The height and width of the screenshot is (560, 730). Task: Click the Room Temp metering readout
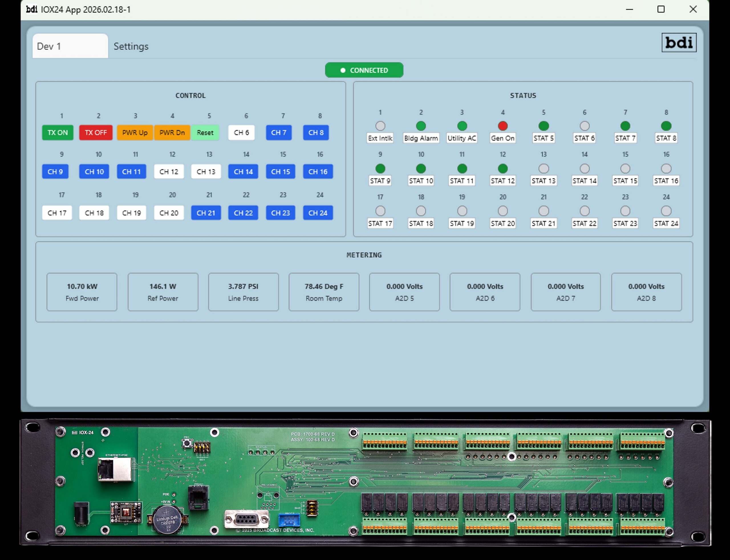pyautogui.click(x=323, y=292)
